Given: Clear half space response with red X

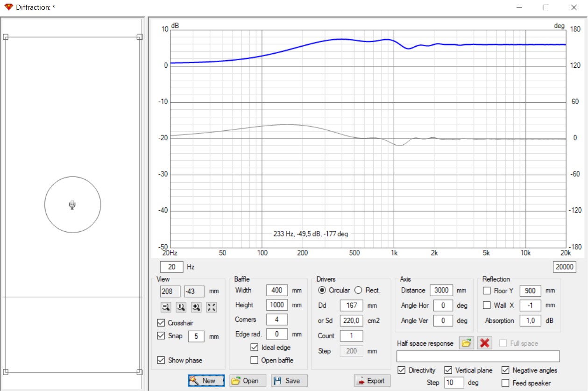Looking at the screenshot, I should pyautogui.click(x=485, y=343).
